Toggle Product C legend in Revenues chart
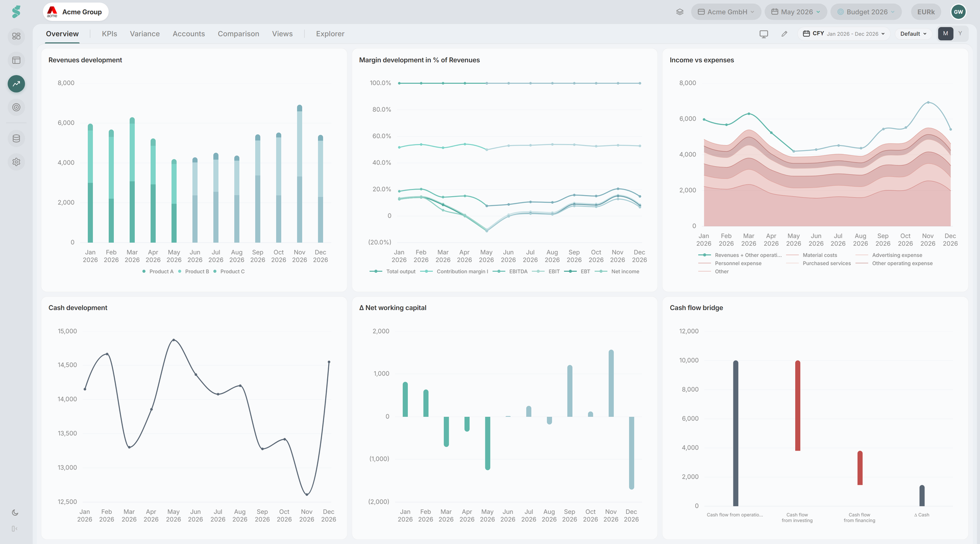 pyautogui.click(x=229, y=272)
